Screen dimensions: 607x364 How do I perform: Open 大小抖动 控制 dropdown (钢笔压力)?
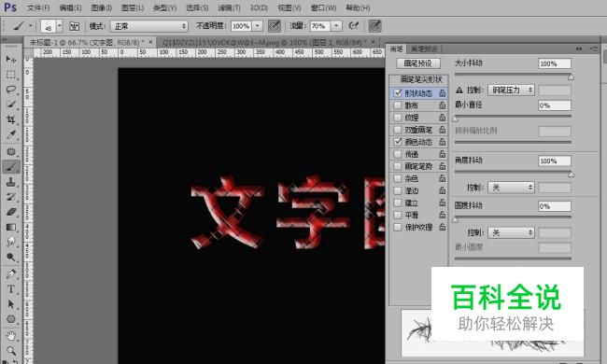(x=511, y=91)
